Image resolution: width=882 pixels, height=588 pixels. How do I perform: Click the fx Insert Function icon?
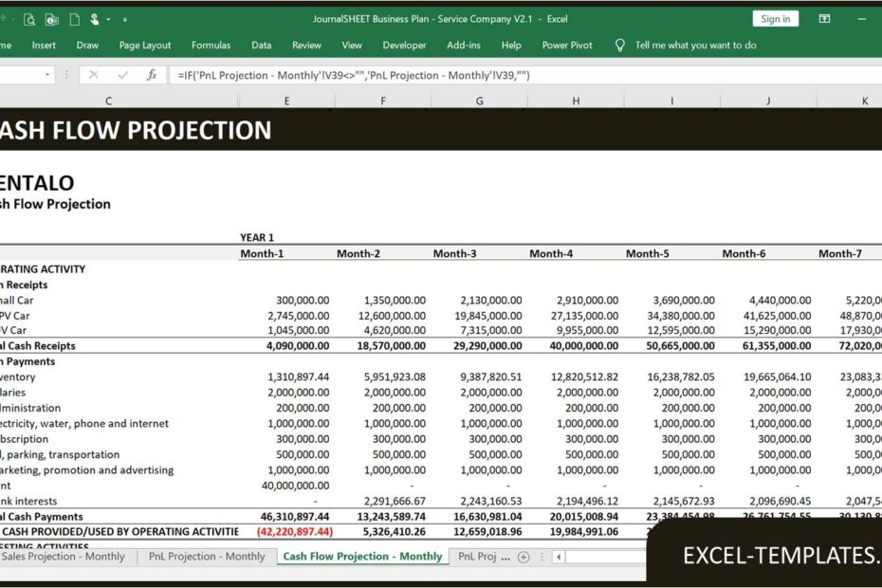[152, 74]
